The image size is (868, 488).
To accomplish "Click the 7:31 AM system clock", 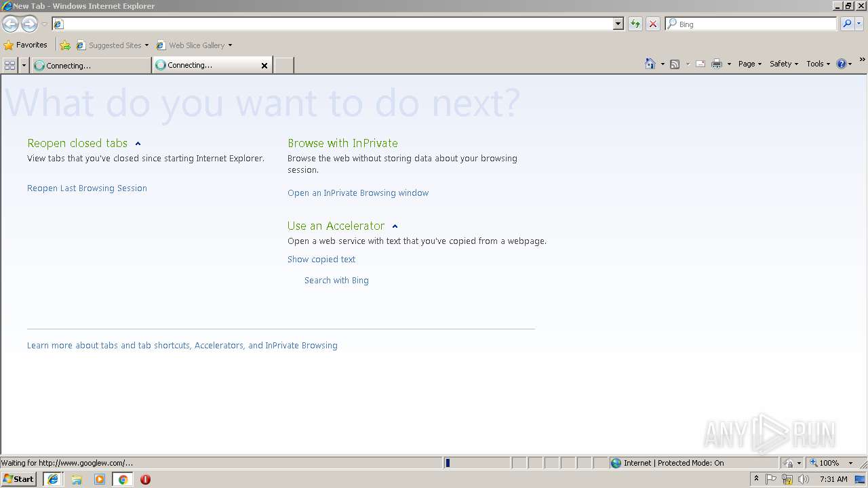I will [x=833, y=479].
